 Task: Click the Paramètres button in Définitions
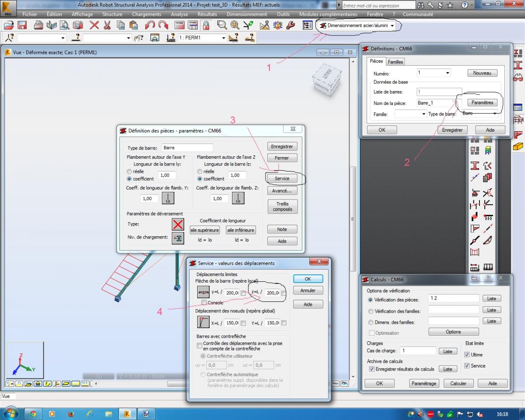[x=482, y=102]
